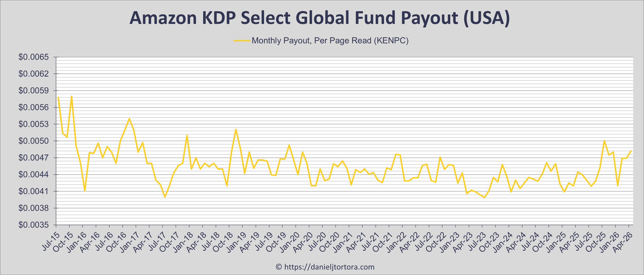Click the x-axis label Jul-24
The image size is (644, 275).
(x=530, y=242)
